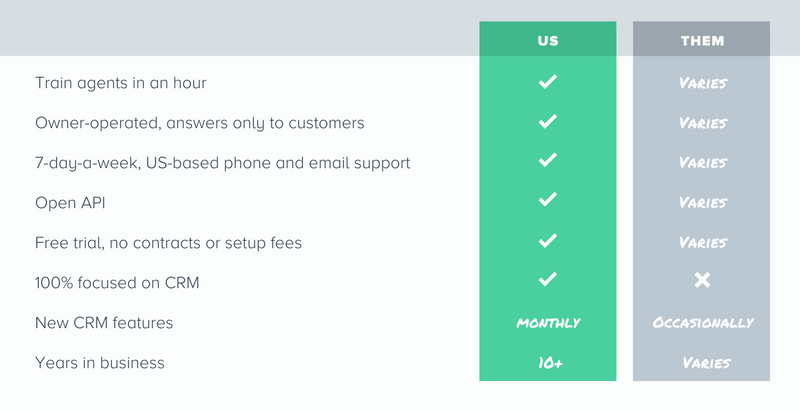Click the Occasionally value under THEM
The width and height of the screenshot is (800, 410).
click(x=703, y=323)
